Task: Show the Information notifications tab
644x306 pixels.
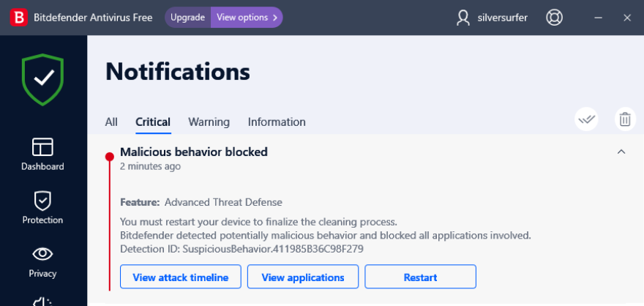Action: [277, 122]
